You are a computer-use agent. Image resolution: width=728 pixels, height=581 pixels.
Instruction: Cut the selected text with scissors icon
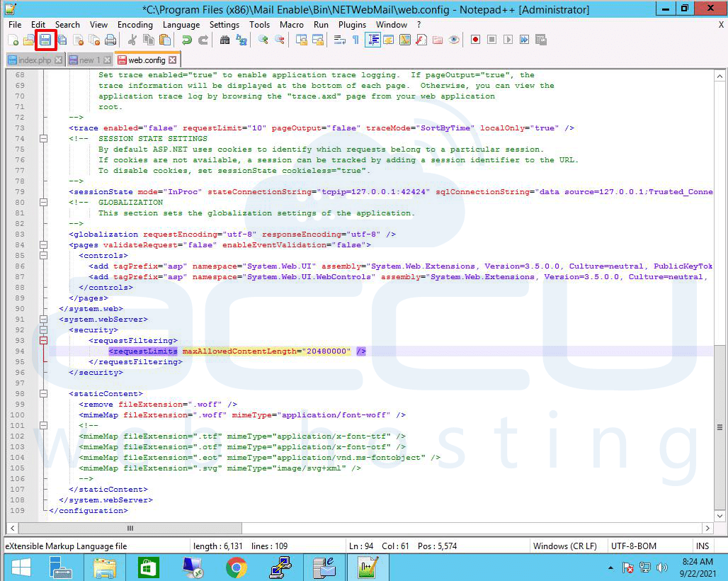(x=132, y=40)
